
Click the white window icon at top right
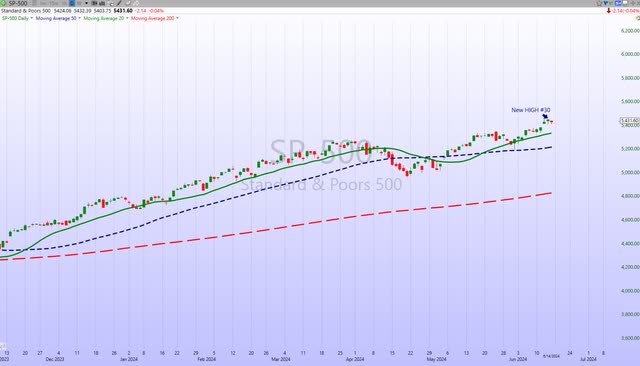pyautogui.click(x=625, y=2)
